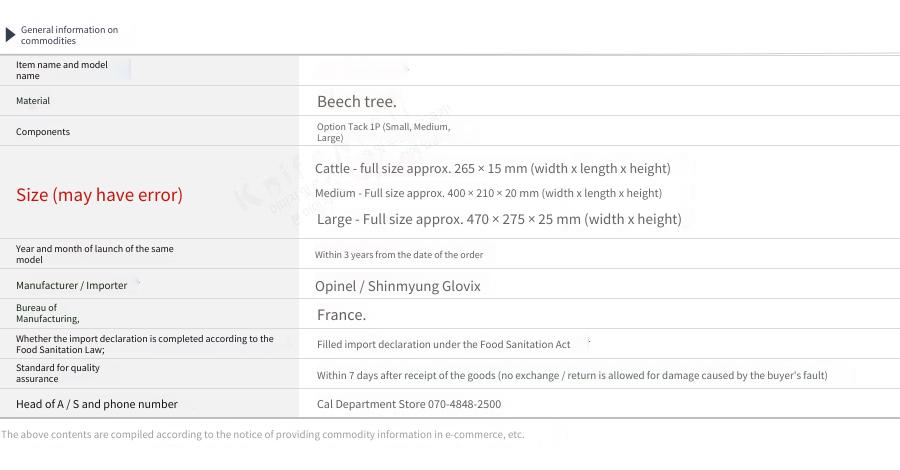Viewport: 900px width, 470px height.
Task: Click the Medium full size 400 × 210 line
Action: pos(488,193)
